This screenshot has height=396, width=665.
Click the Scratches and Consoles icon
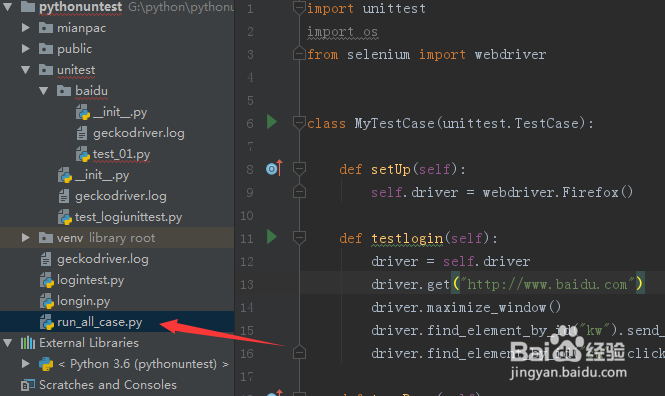[x=28, y=385]
